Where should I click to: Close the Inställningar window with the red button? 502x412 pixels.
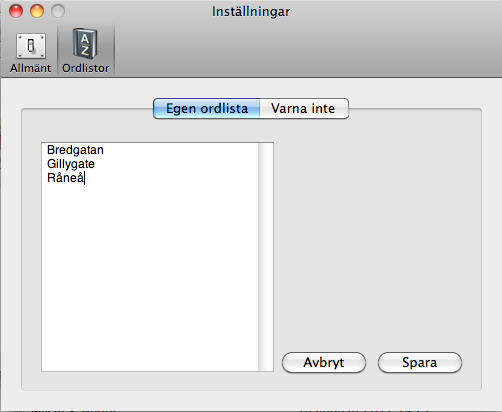[x=16, y=11]
